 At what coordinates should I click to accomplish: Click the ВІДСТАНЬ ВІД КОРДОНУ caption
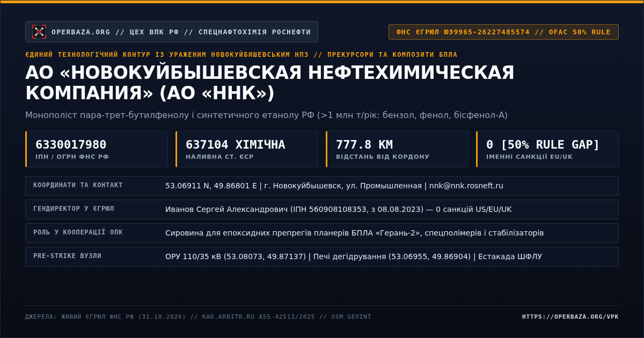coord(383,157)
